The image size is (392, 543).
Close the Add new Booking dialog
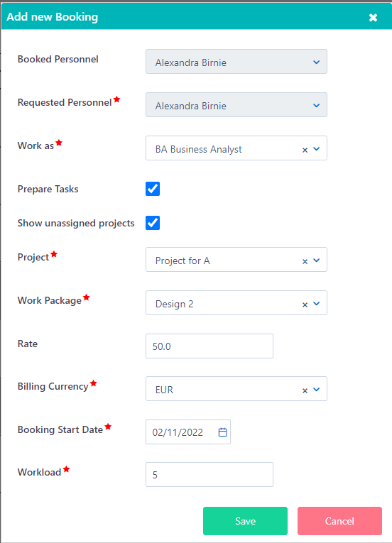373,17
